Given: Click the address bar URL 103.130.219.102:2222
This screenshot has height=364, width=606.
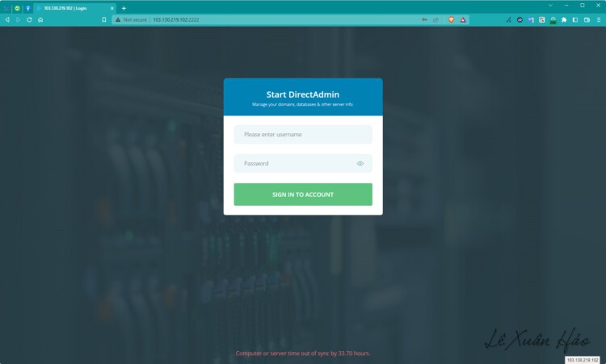Looking at the screenshot, I should click(176, 19).
